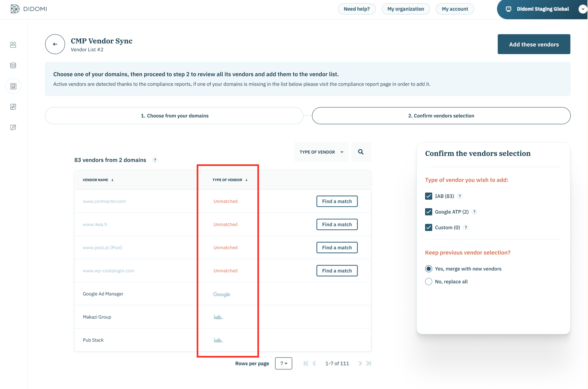Screen dimensions: 588x389
Task: Uncheck the Google ATP (2) checkbox
Action: click(x=429, y=212)
